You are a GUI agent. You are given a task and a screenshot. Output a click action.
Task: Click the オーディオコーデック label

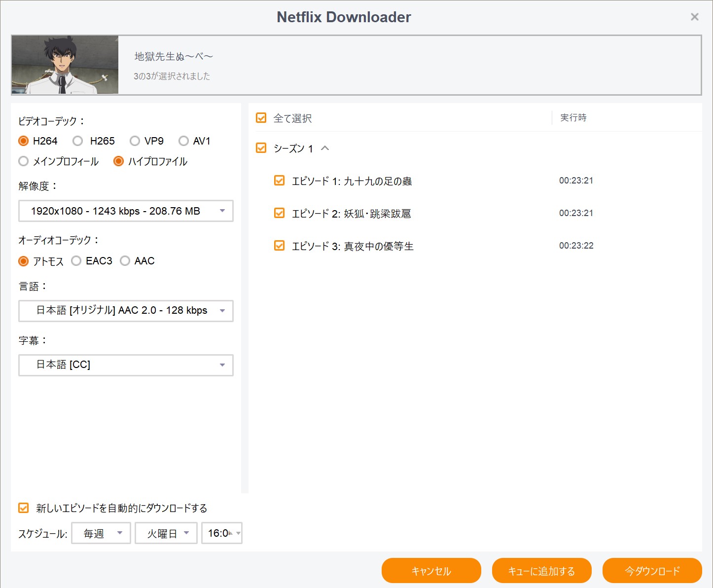point(59,240)
